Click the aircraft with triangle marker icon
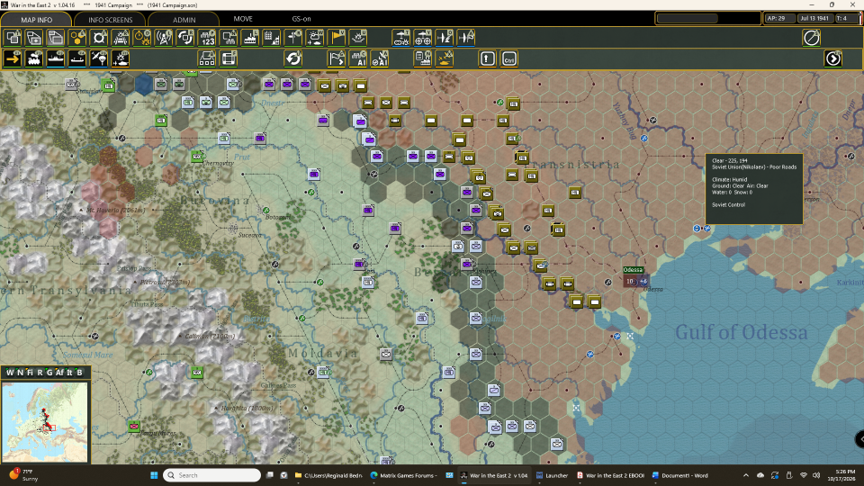 pos(466,38)
